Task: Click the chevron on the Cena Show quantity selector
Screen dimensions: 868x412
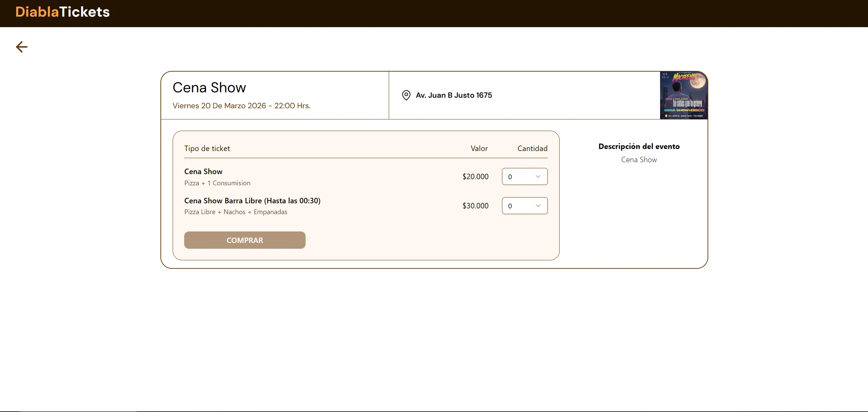Action: tap(537, 176)
